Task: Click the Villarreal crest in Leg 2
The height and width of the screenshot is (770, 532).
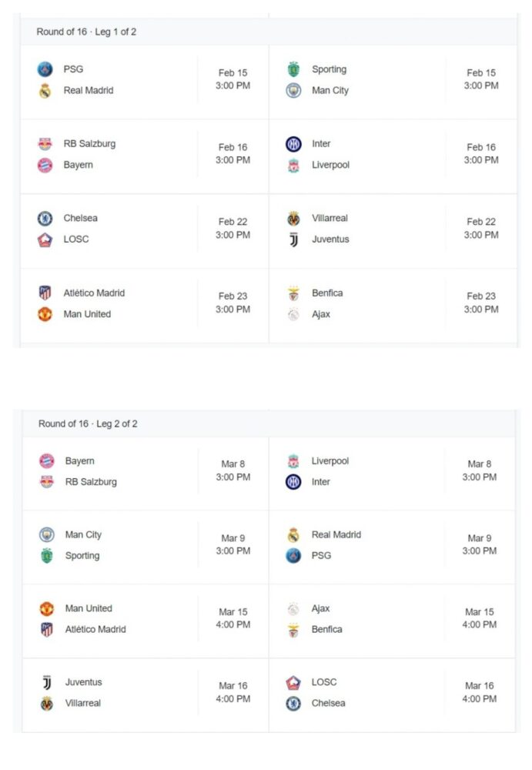Action: (x=47, y=703)
